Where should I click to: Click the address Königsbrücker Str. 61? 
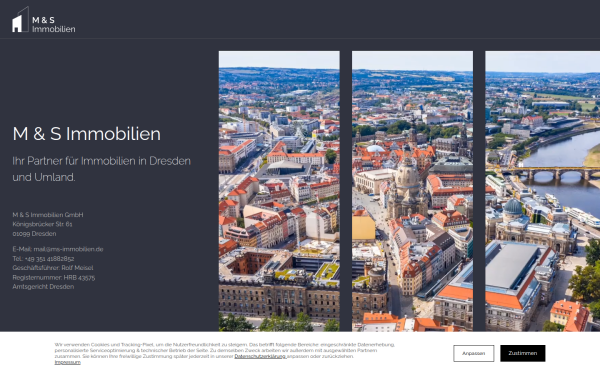[x=42, y=224]
